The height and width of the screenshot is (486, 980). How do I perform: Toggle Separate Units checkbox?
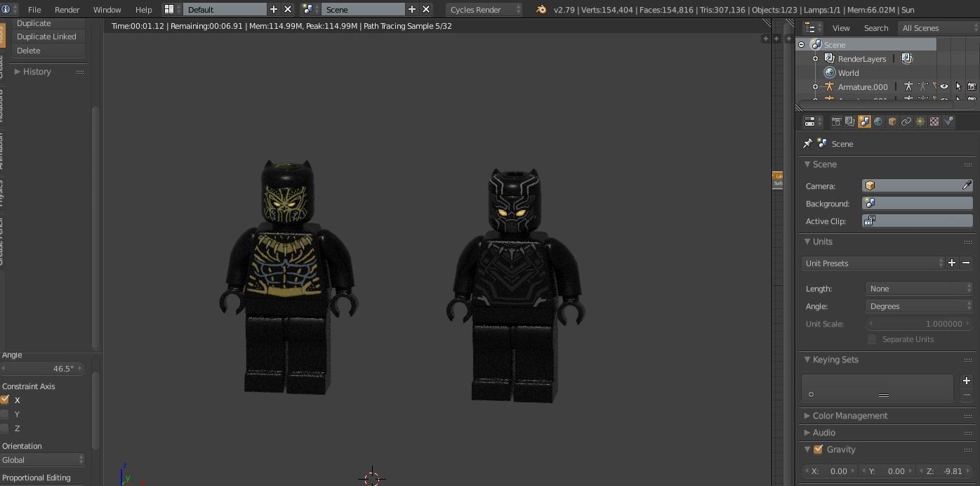(x=872, y=339)
